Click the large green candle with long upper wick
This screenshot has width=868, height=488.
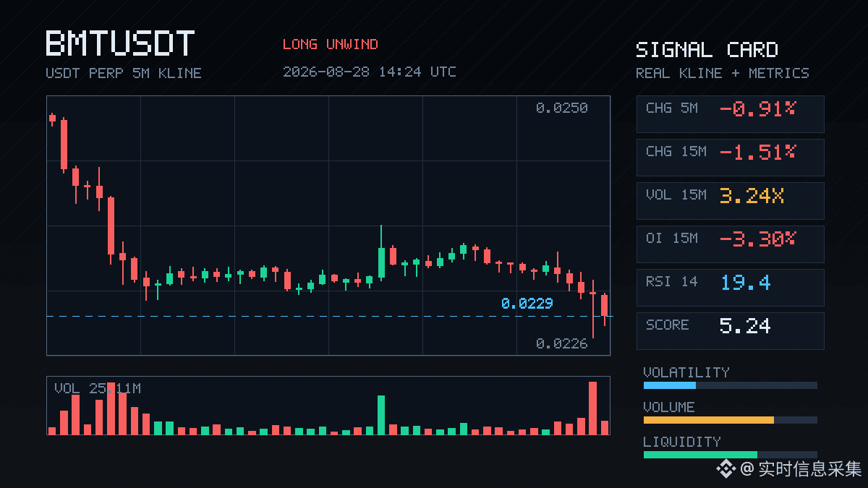click(x=381, y=253)
